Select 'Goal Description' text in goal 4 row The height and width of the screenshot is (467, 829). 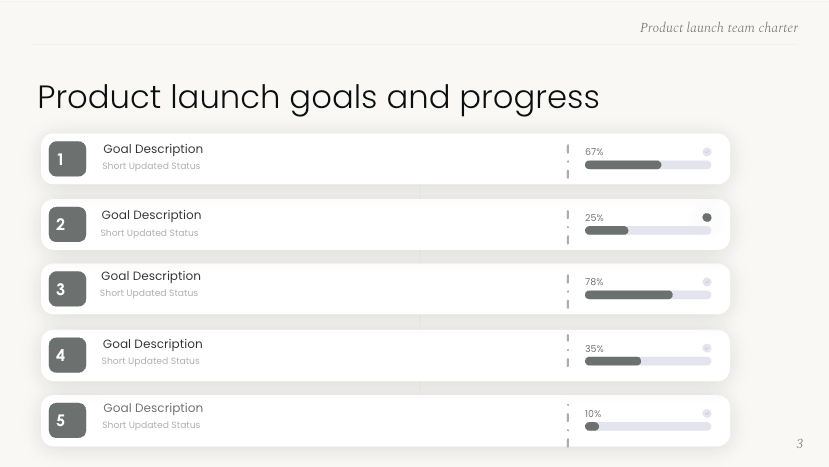152,344
